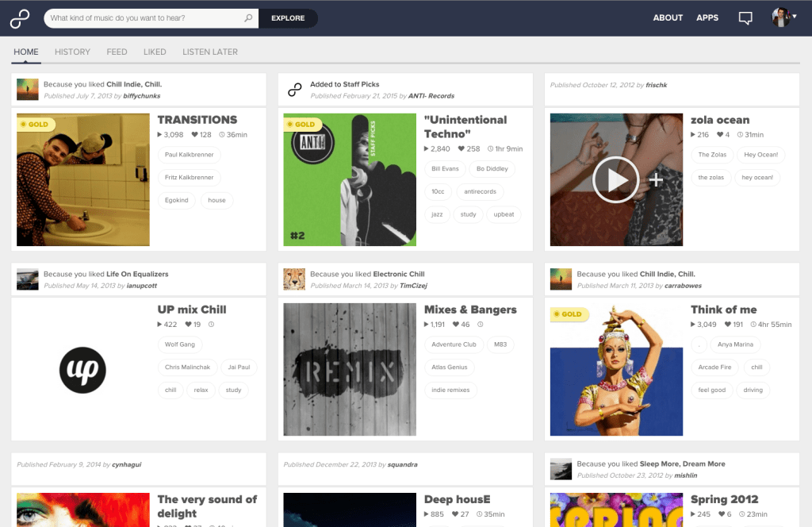Click the 8tracks infinity logo

pos(20,18)
